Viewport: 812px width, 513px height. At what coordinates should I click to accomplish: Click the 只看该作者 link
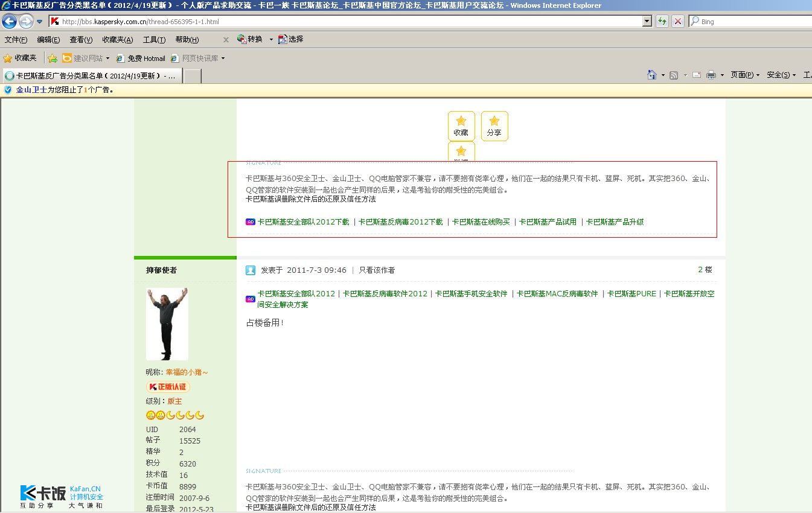click(377, 270)
